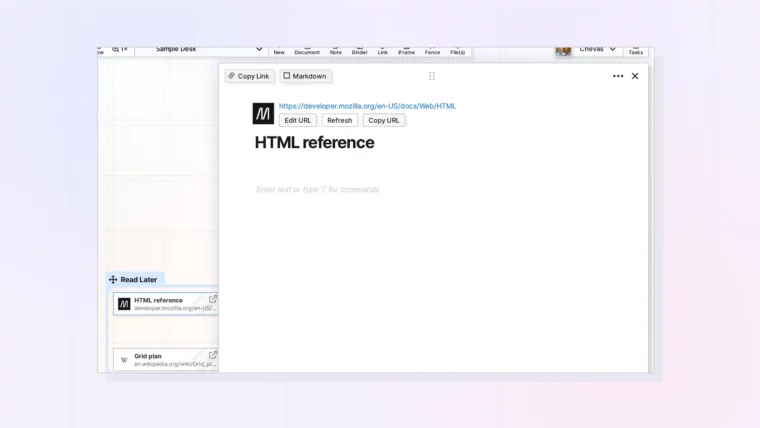Click the Wikipedia favicon on Grid plan card
Viewport: 760px width, 428px height.
[124, 360]
